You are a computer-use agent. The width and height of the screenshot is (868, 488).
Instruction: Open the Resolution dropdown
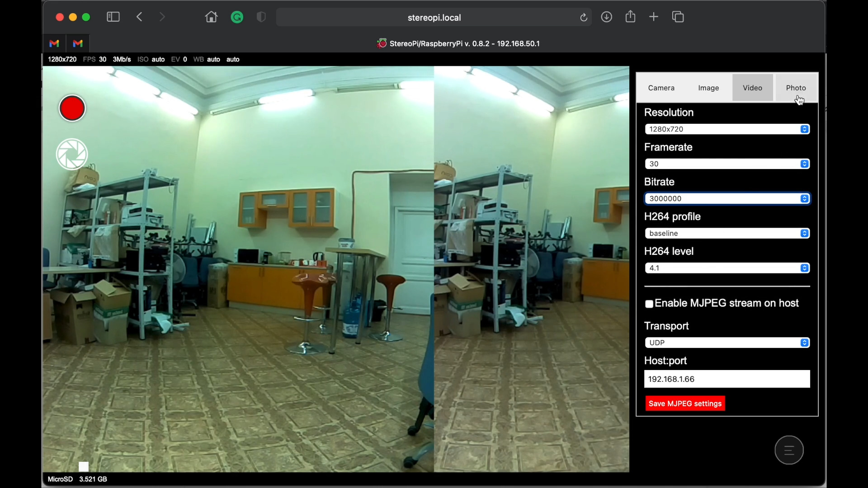point(727,129)
